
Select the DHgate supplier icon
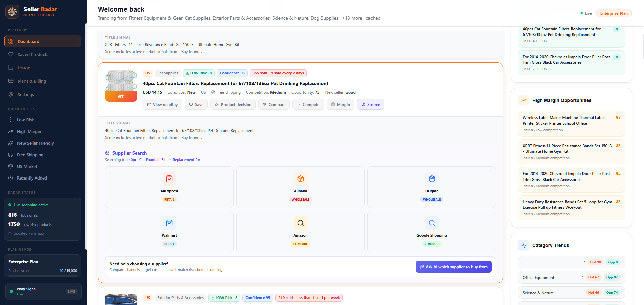(432, 179)
